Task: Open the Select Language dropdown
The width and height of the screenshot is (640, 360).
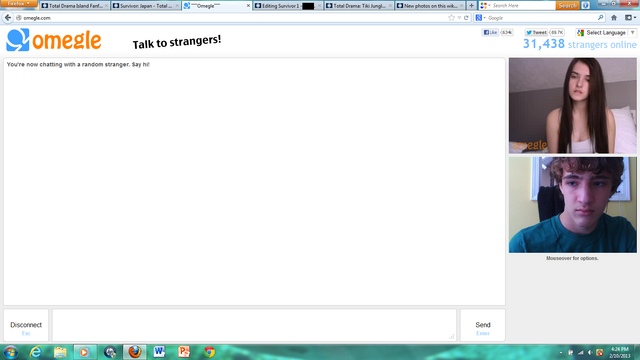Action: [606, 33]
